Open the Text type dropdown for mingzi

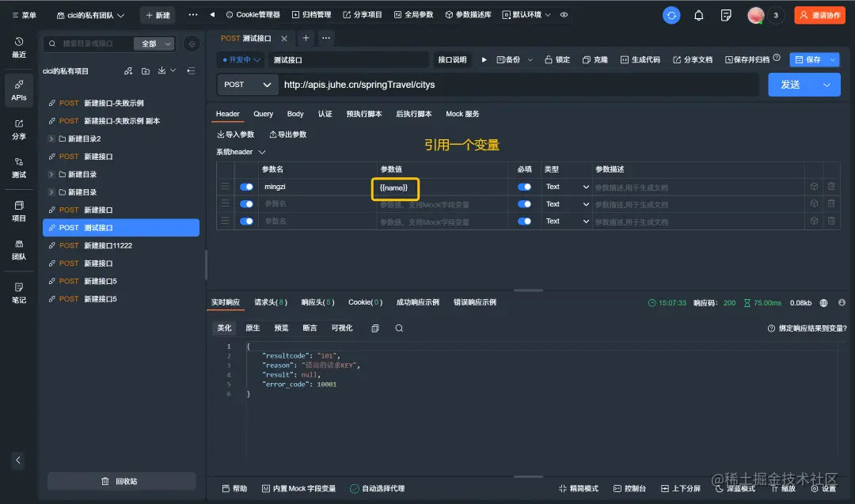565,186
